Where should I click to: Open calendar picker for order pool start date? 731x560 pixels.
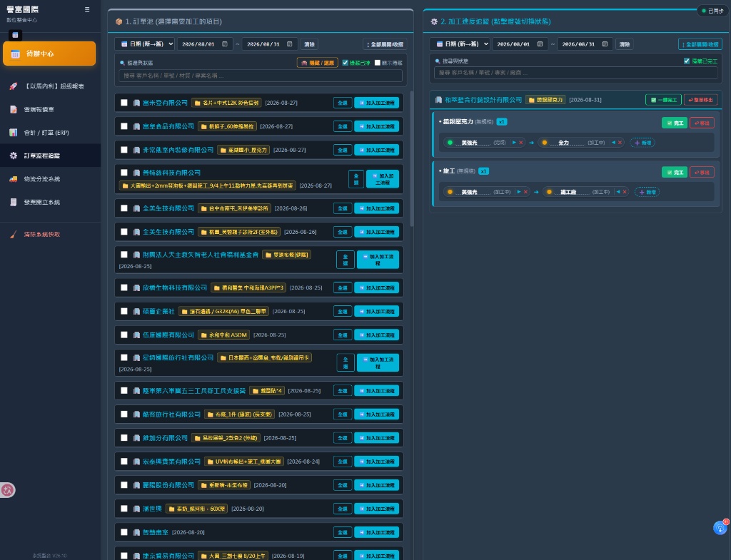(225, 44)
